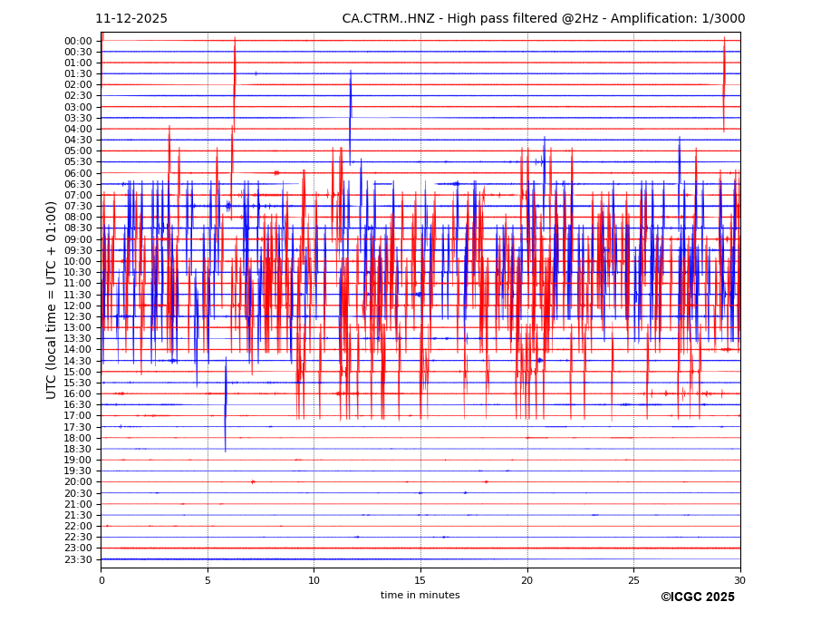840x631 pixels.
Task: Choose the 15 minute tick label
Action: 420,580
